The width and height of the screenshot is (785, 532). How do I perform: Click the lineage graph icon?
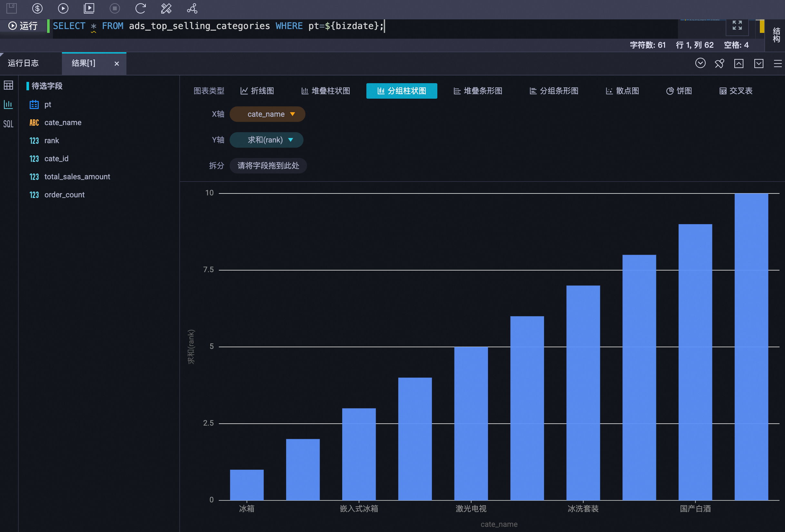[x=192, y=8]
